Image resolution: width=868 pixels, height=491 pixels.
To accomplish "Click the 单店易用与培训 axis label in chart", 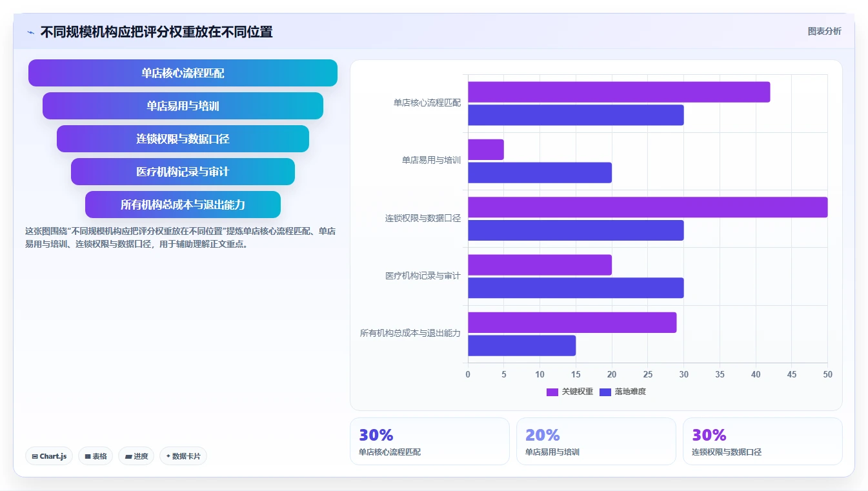I will tap(431, 160).
